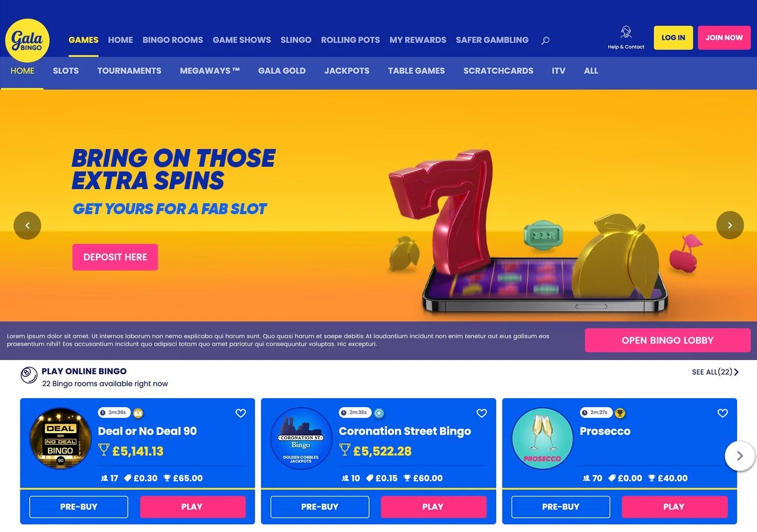This screenshot has width=757, height=532.
Task: Open See All(22) bingo rooms link
Action: pyautogui.click(x=715, y=372)
